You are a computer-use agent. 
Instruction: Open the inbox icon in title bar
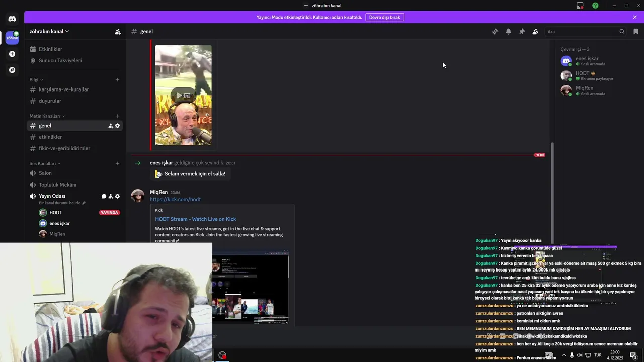coord(580,6)
